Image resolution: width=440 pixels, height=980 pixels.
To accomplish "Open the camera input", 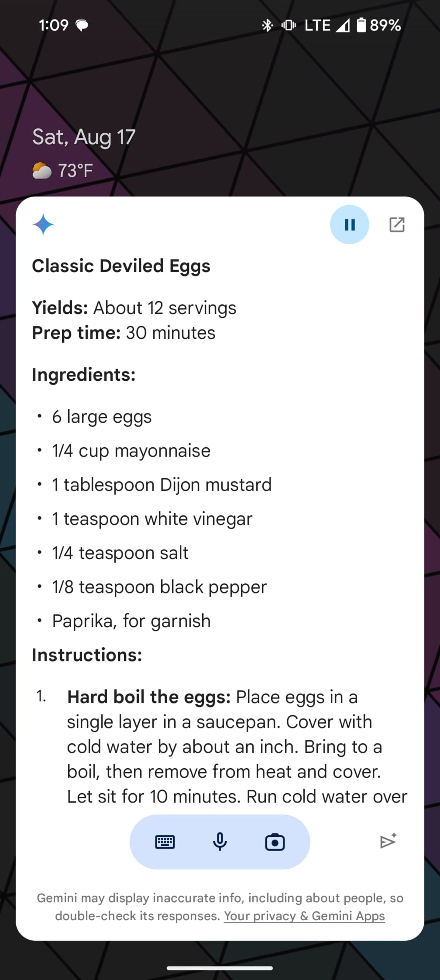I will pyautogui.click(x=275, y=842).
